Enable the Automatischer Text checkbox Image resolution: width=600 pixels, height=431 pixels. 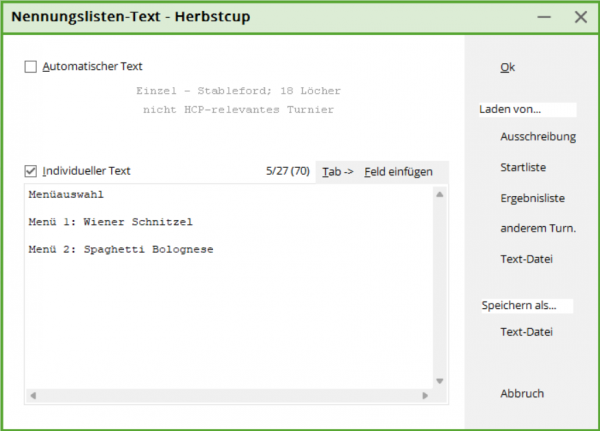31,67
